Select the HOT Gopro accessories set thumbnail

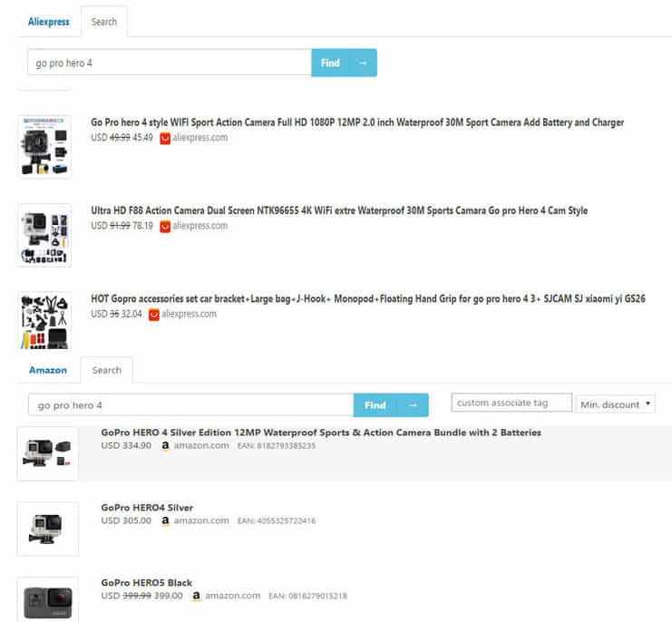tap(44, 321)
